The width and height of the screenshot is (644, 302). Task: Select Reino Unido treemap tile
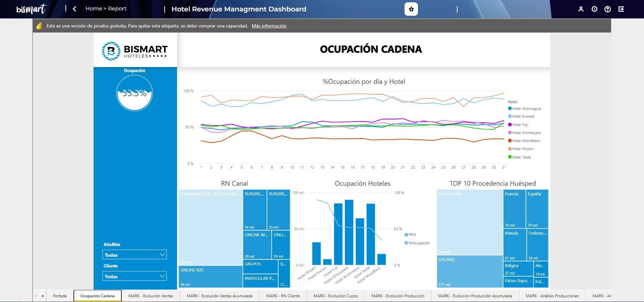click(470, 222)
